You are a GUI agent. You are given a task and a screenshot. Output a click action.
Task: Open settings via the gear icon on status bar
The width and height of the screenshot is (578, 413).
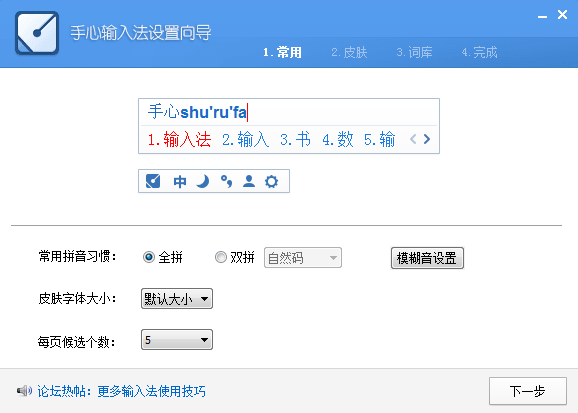tap(272, 181)
